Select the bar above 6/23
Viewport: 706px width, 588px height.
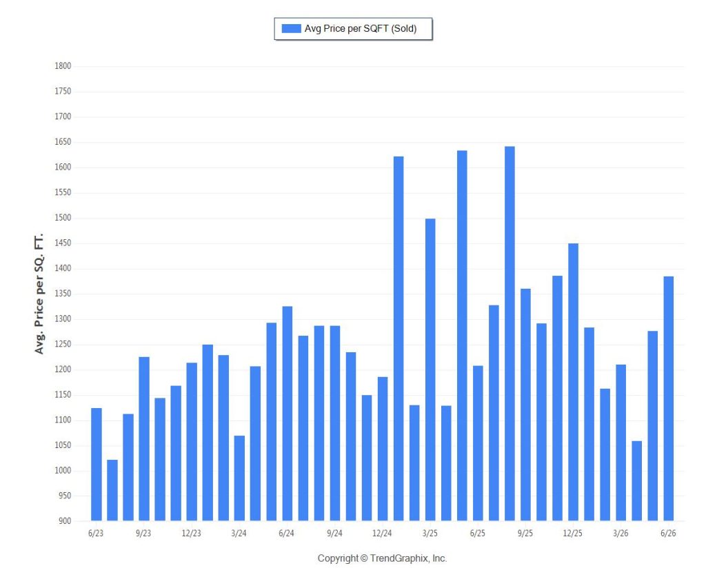pyautogui.click(x=97, y=464)
